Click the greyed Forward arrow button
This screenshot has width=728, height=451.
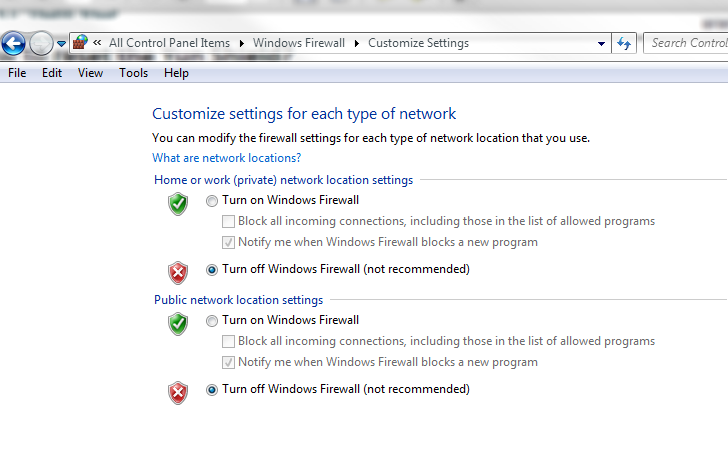point(41,44)
